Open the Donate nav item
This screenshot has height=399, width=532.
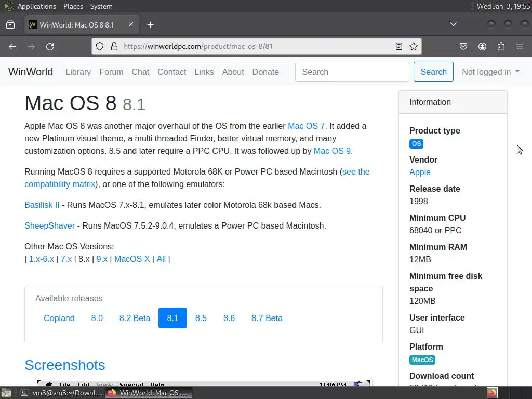click(265, 72)
